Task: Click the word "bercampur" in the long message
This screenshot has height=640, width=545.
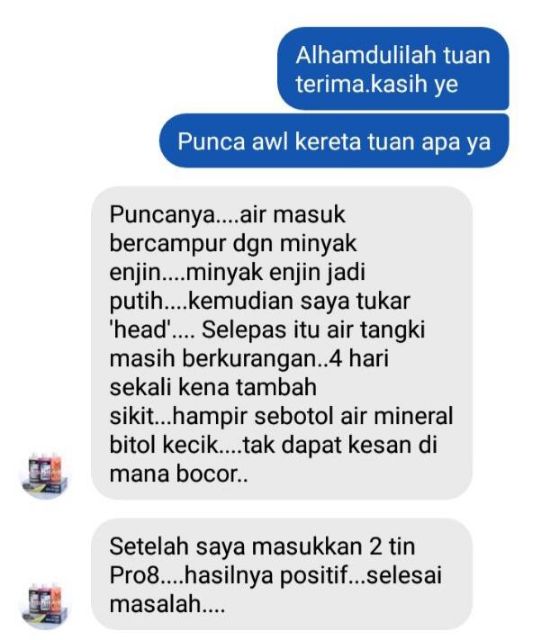Action: 168,244
